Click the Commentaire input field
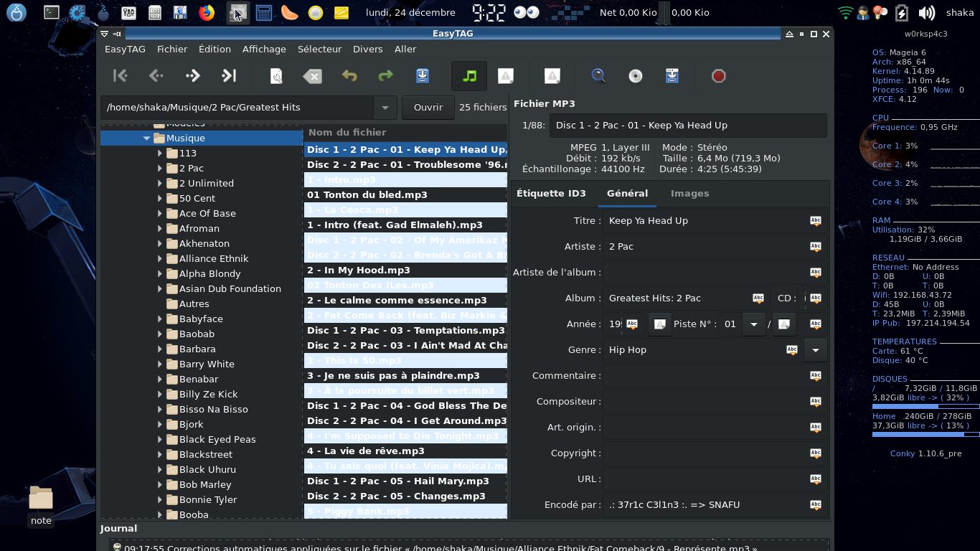This screenshot has width=980, height=551. tap(705, 376)
